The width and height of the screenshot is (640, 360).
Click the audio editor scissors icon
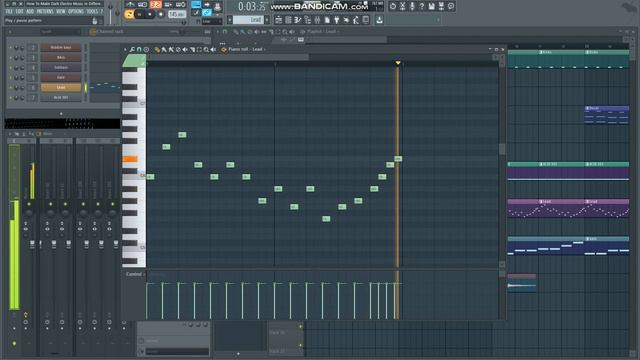pos(402,6)
